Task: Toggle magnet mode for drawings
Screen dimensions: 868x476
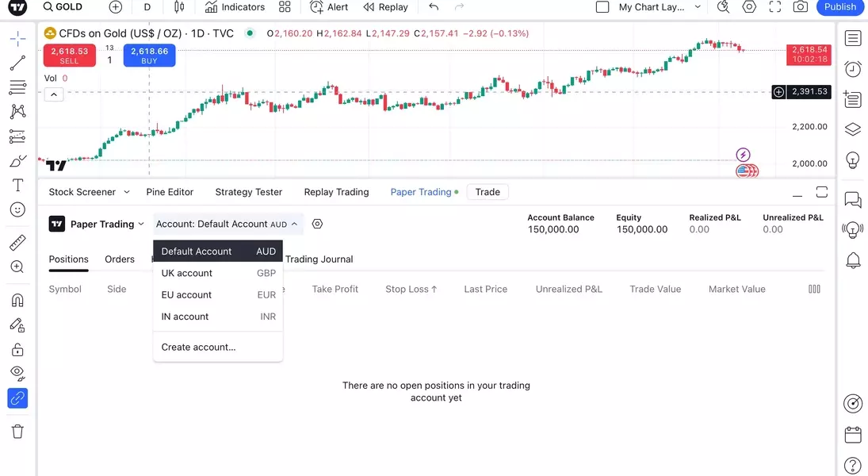Action: 17,301
